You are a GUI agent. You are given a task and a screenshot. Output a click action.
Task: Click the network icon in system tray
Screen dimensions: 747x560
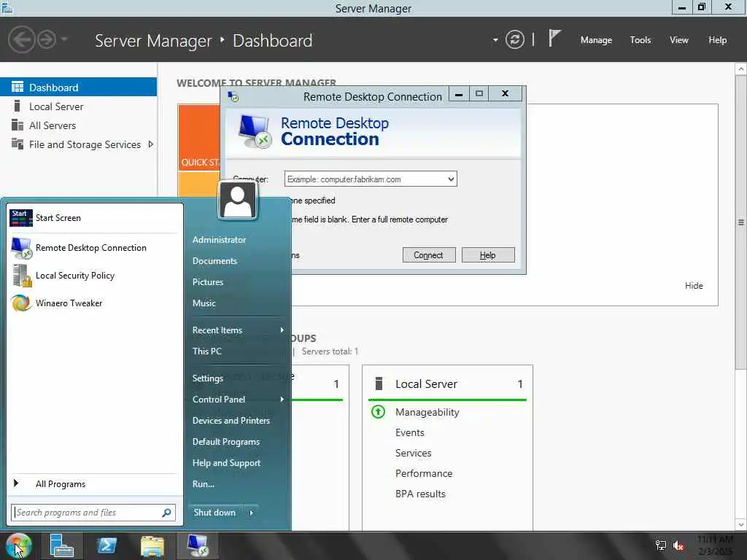(x=660, y=545)
